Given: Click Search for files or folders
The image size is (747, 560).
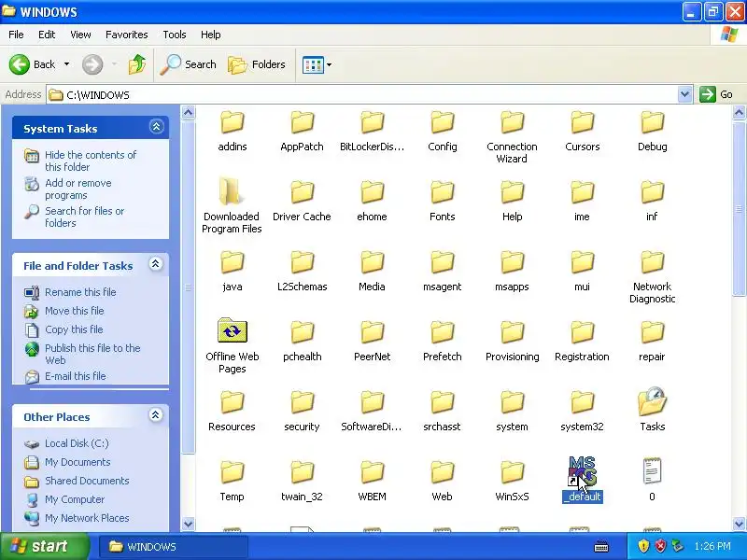Looking at the screenshot, I should (84, 217).
